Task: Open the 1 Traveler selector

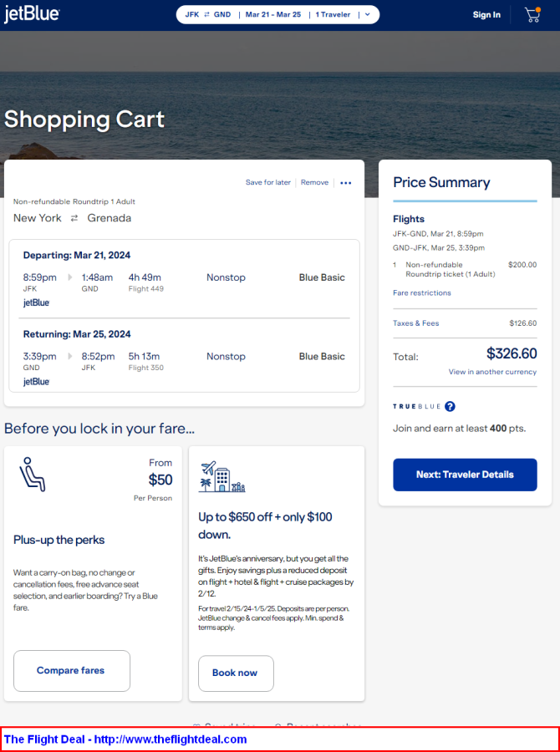Action: [x=333, y=15]
